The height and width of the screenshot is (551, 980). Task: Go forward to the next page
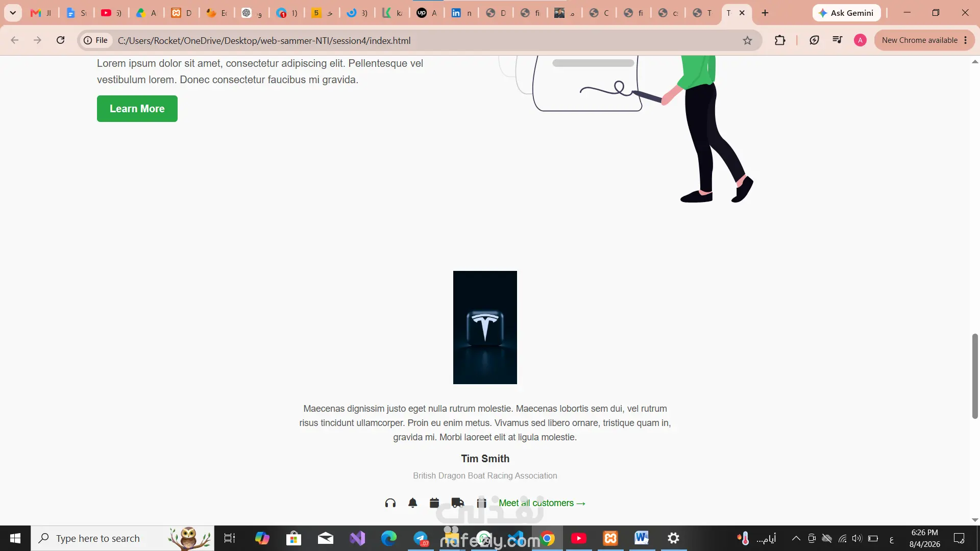(x=37, y=40)
